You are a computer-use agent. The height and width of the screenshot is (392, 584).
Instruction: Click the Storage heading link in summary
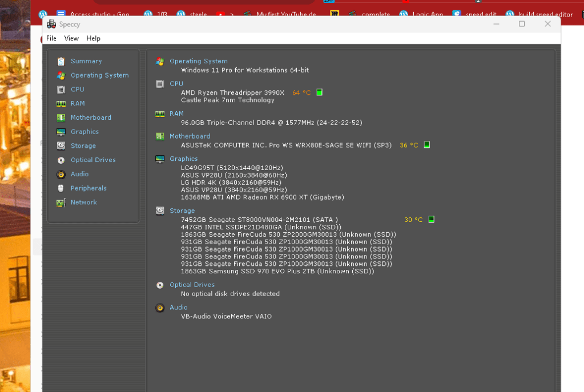click(182, 211)
